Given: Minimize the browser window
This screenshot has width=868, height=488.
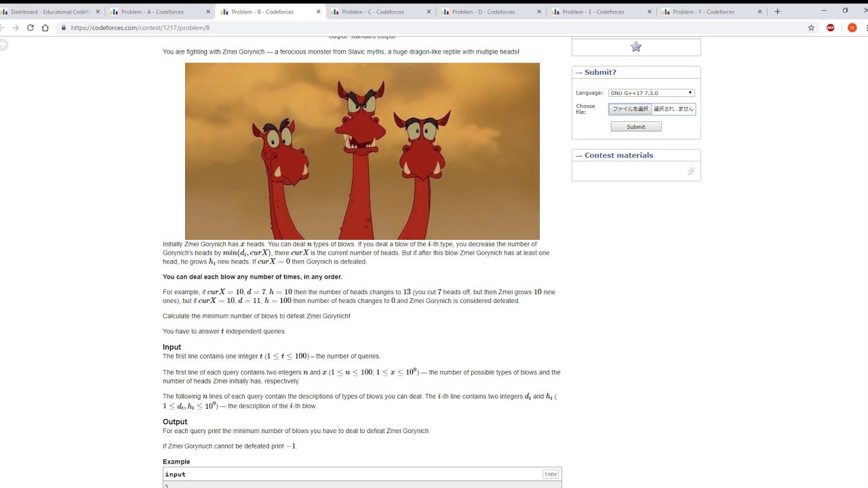Looking at the screenshot, I should point(824,11).
